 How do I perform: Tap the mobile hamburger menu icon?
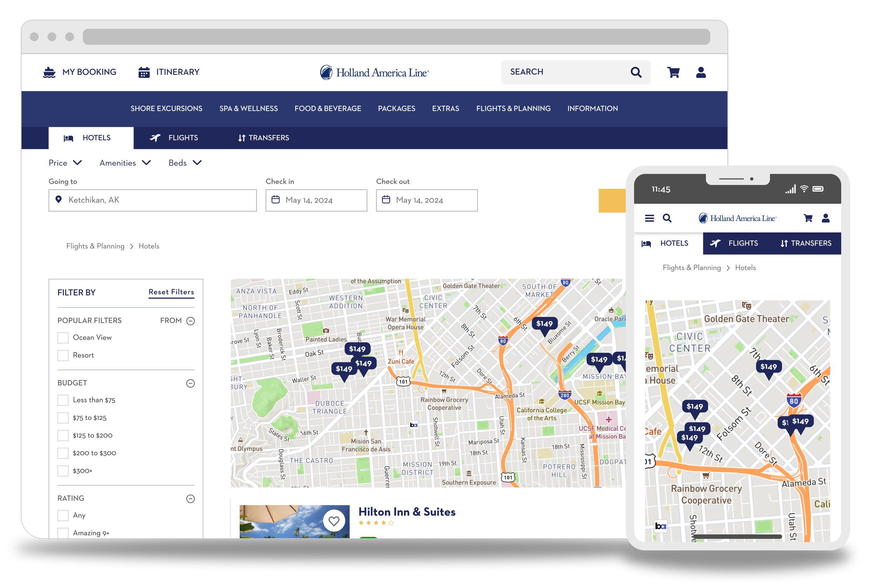(x=649, y=218)
